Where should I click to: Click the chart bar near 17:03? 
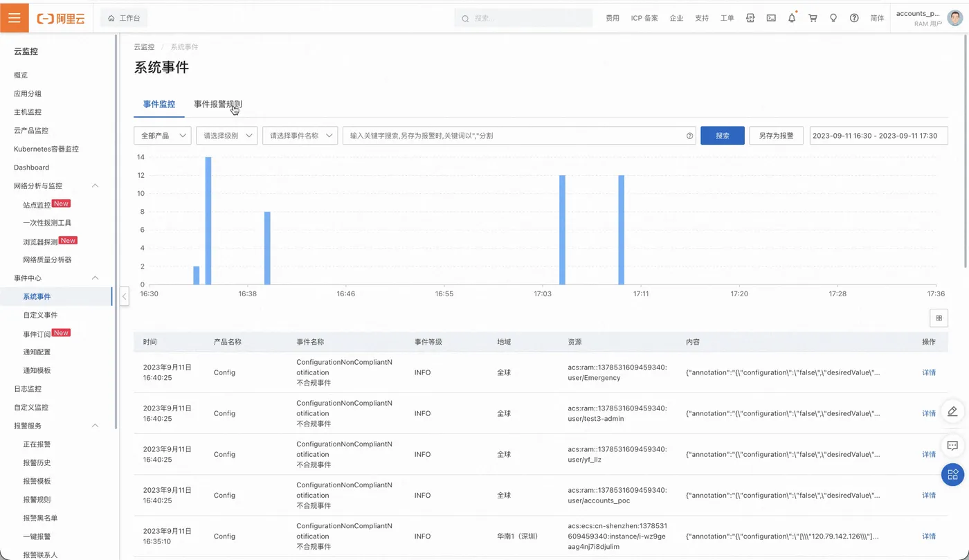[x=562, y=230]
